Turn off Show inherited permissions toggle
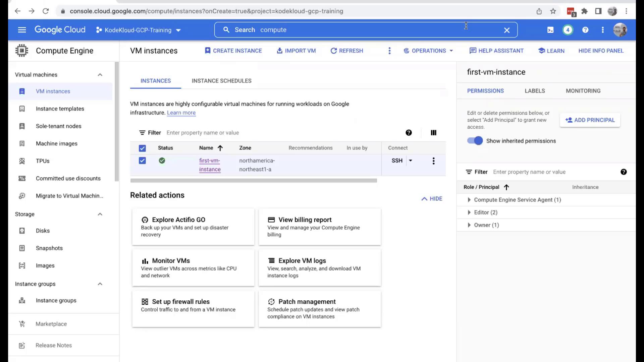The height and width of the screenshot is (362, 644). (475, 141)
